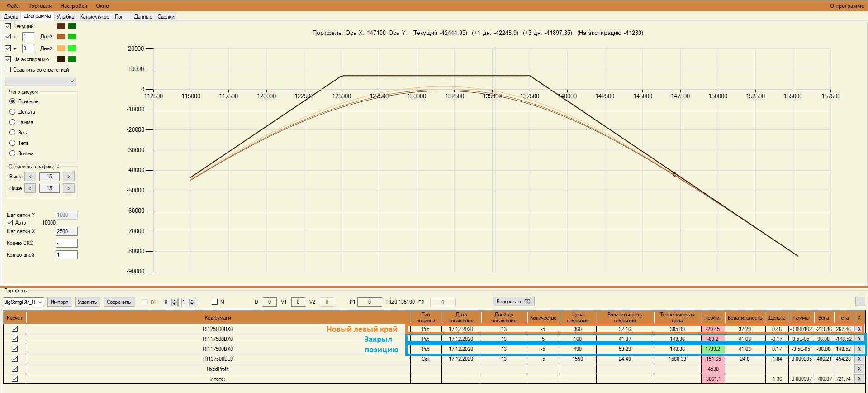
Task: Remove the RI137500BL0 row with X
Action: (859, 359)
